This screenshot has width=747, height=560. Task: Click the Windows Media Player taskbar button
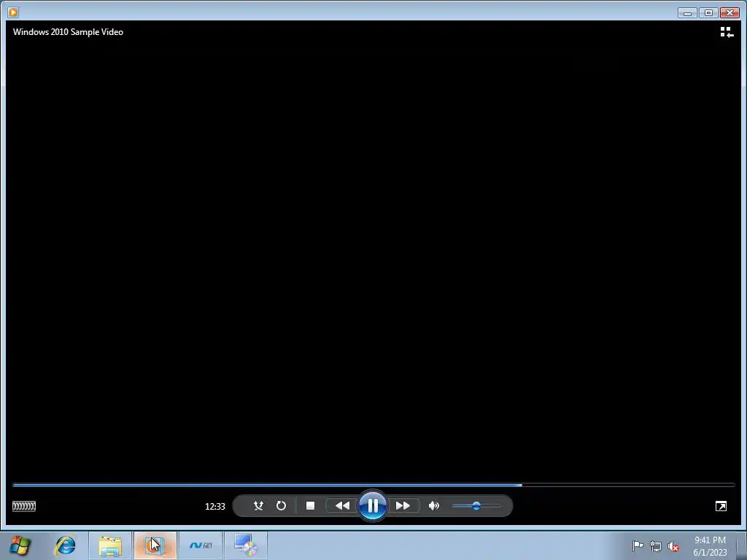click(x=155, y=545)
